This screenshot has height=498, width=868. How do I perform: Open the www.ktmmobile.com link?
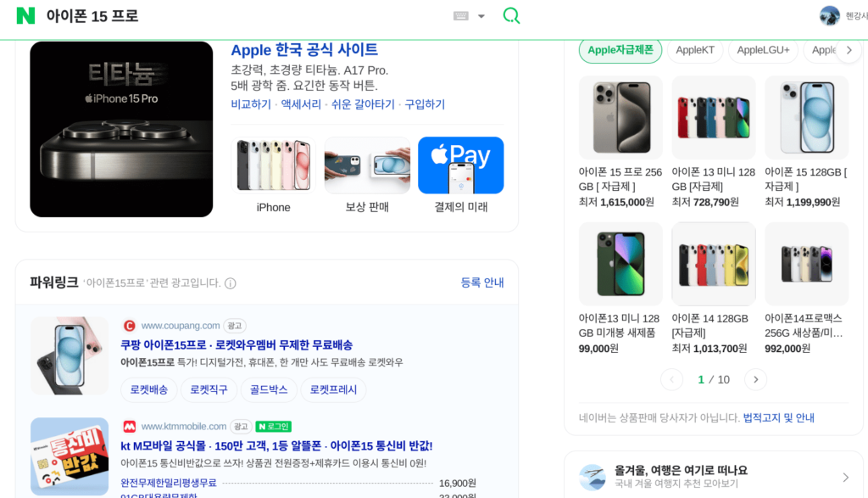click(184, 427)
